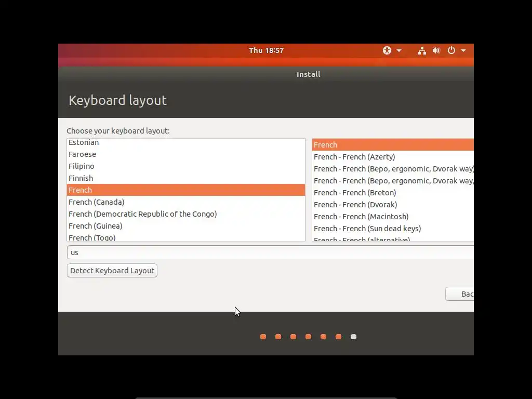Select the highlighted French row in the left layout list

pyautogui.click(x=186, y=190)
